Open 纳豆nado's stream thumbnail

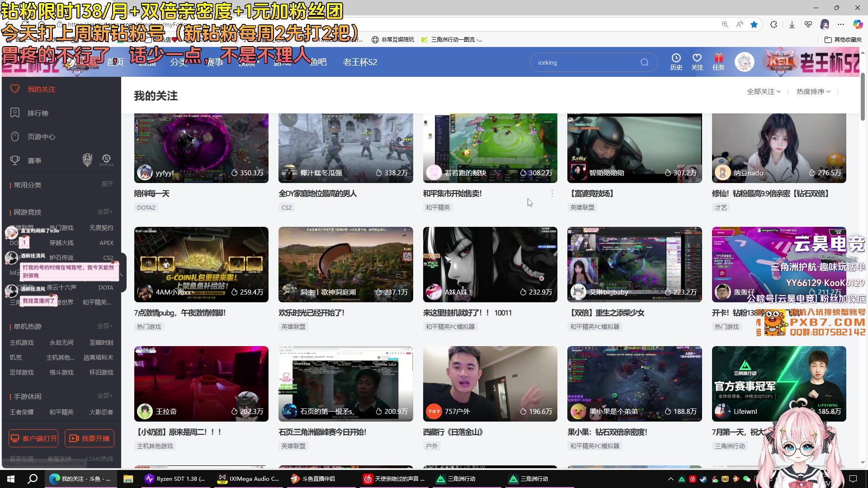point(779,148)
